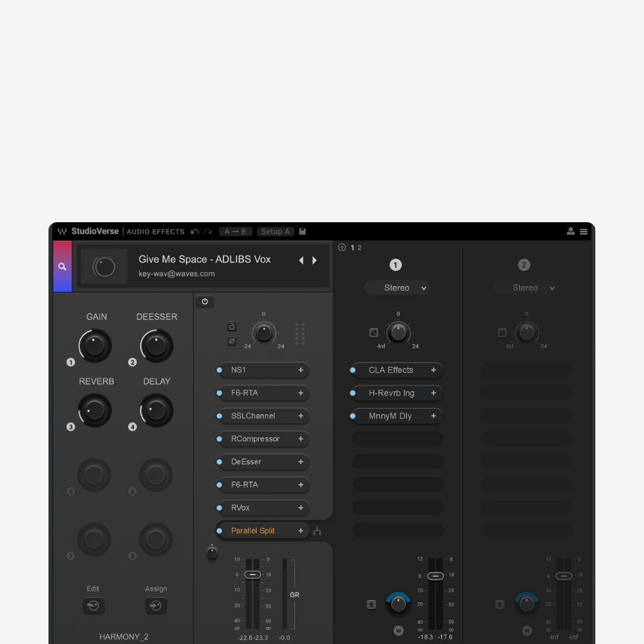Click the Assign macro icon
Image resolution: width=644 pixels, height=644 pixels.
pyautogui.click(x=156, y=606)
